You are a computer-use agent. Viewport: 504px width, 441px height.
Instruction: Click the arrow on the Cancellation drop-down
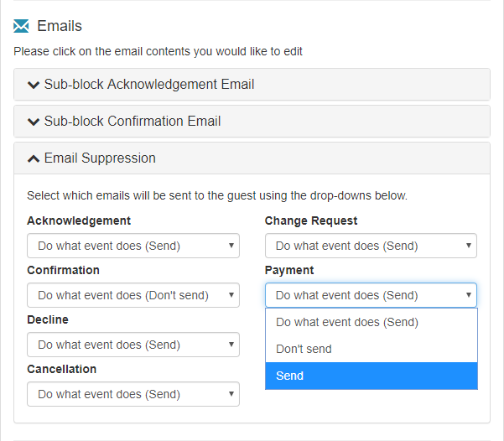pos(231,394)
